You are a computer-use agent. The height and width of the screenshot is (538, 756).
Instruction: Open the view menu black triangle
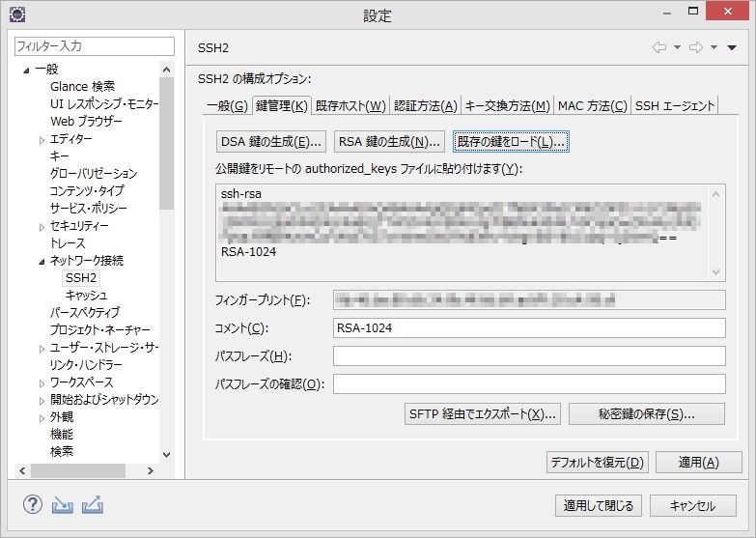pyautogui.click(x=732, y=47)
